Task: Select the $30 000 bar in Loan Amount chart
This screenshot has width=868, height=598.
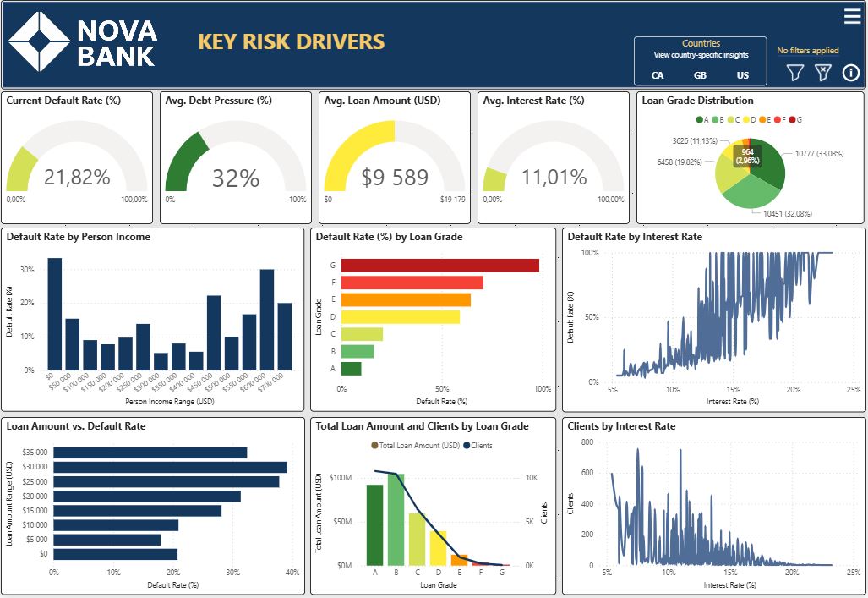Action: coord(170,467)
